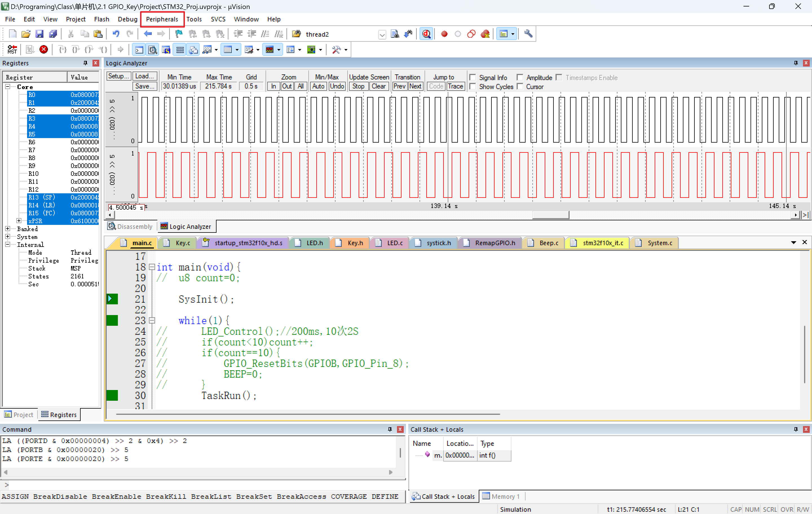Click the Navigate Backwards blue arrow
The image size is (812, 514).
pos(148,34)
